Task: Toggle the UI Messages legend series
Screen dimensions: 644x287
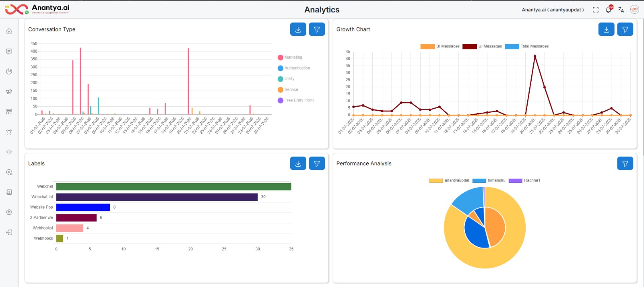Action: pyautogui.click(x=482, y=46)
